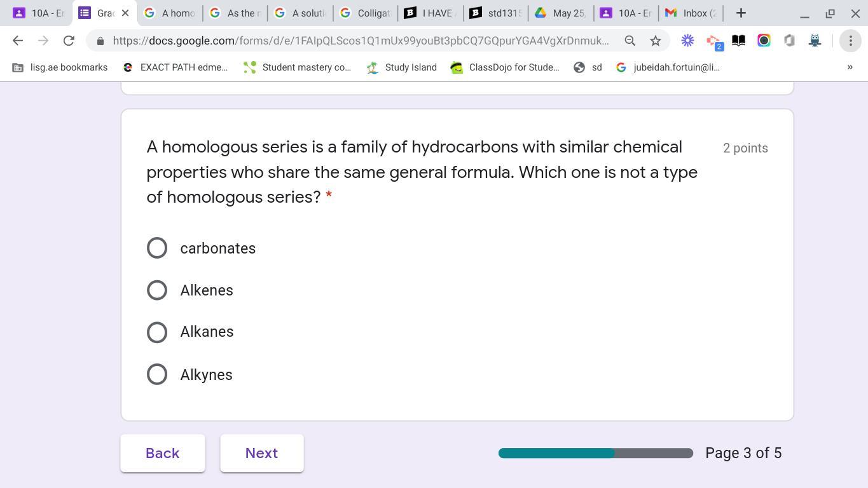The image size is (868, 488).
Task: Reload the current page
Action: [x=69, y=41]
